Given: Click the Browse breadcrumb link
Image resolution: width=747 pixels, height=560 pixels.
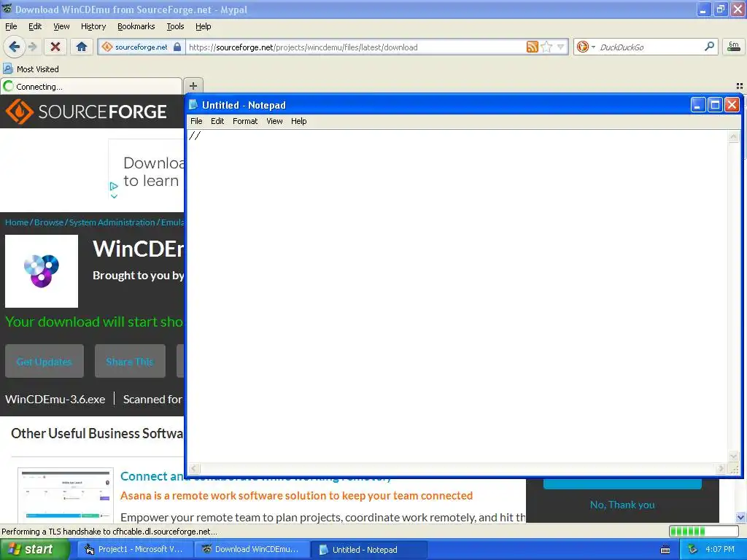Looking at the screenshot, I should click(49, 222).
